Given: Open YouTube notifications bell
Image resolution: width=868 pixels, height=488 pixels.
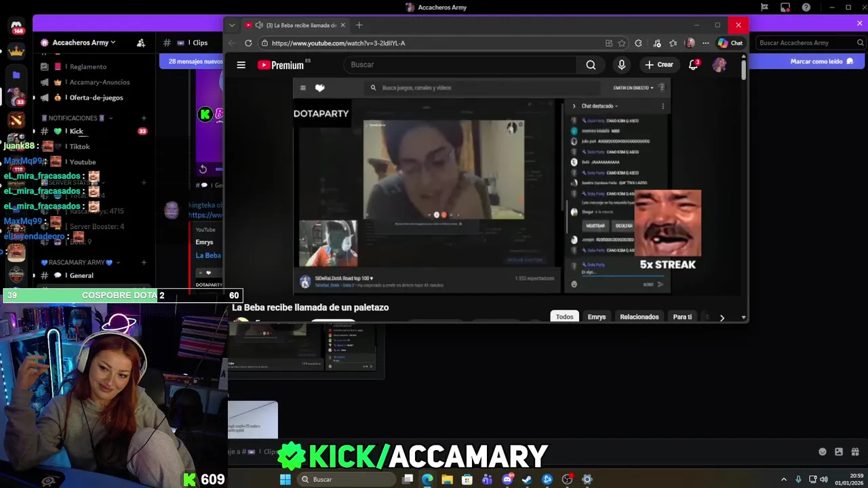Looking at the screenshot, I should click(x=693, y=65).
